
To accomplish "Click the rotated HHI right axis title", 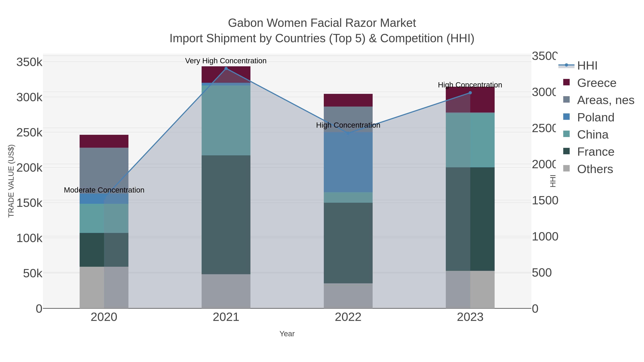I will (553, 181).
